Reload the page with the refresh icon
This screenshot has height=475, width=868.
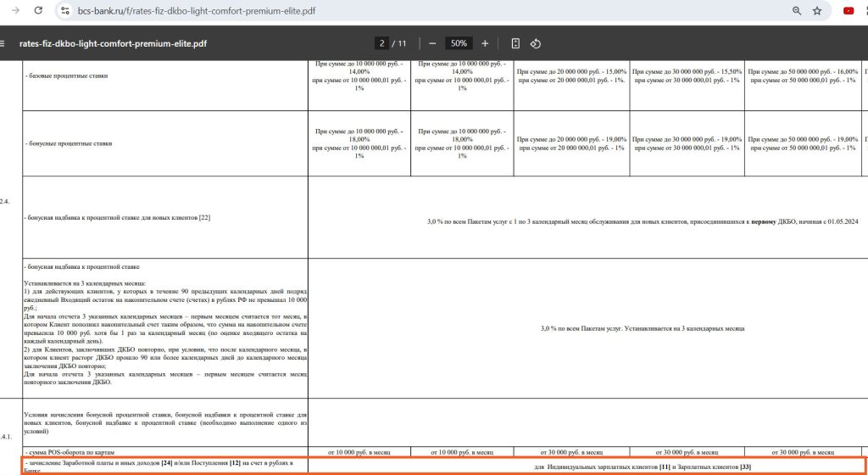coord(38,10)
